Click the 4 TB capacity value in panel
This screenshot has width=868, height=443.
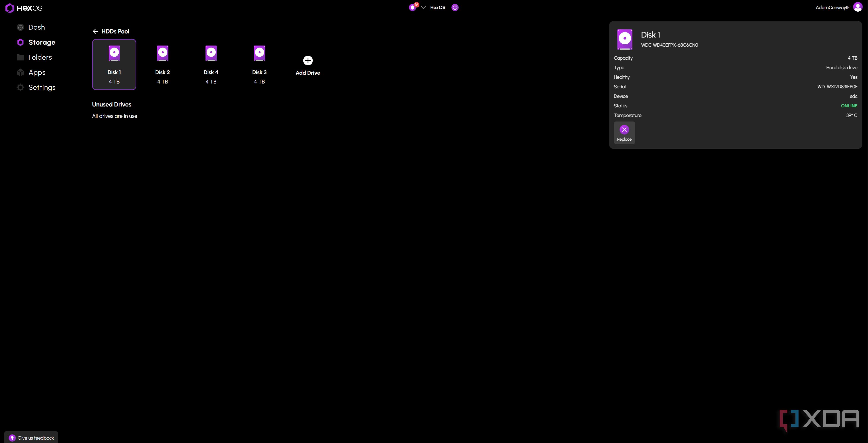coord(853,58)
